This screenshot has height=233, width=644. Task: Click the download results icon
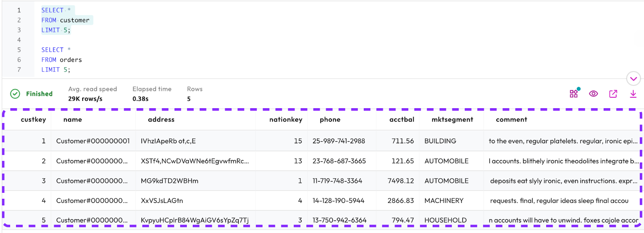(x=633, y=94)
